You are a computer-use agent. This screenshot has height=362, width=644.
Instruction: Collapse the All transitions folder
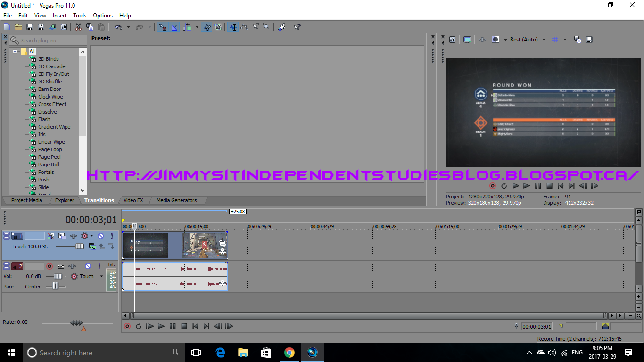(x=15, y=51)
